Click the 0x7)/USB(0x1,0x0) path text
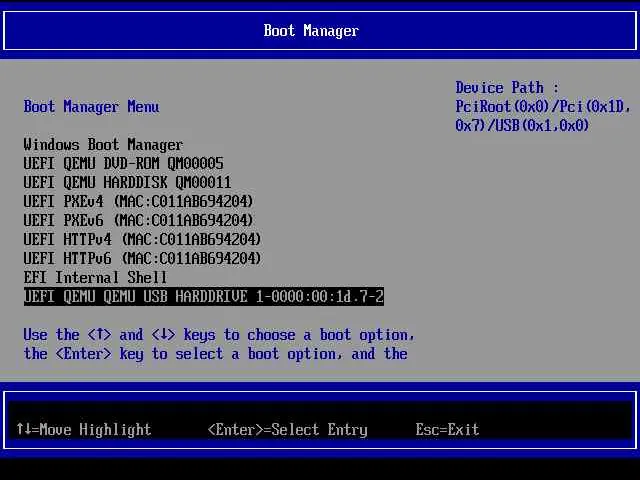The height and width of the screenshot is (480, 640). (x=522, y=125)
